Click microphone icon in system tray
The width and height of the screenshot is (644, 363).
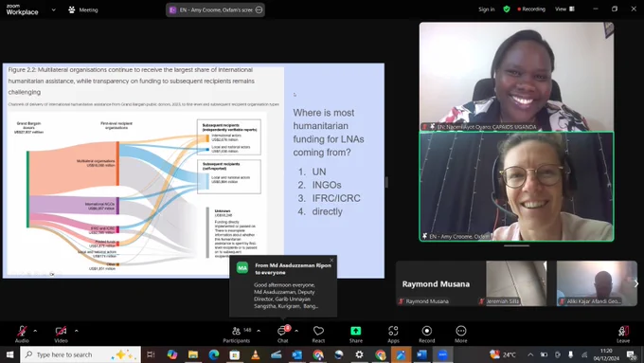[570, 354]
